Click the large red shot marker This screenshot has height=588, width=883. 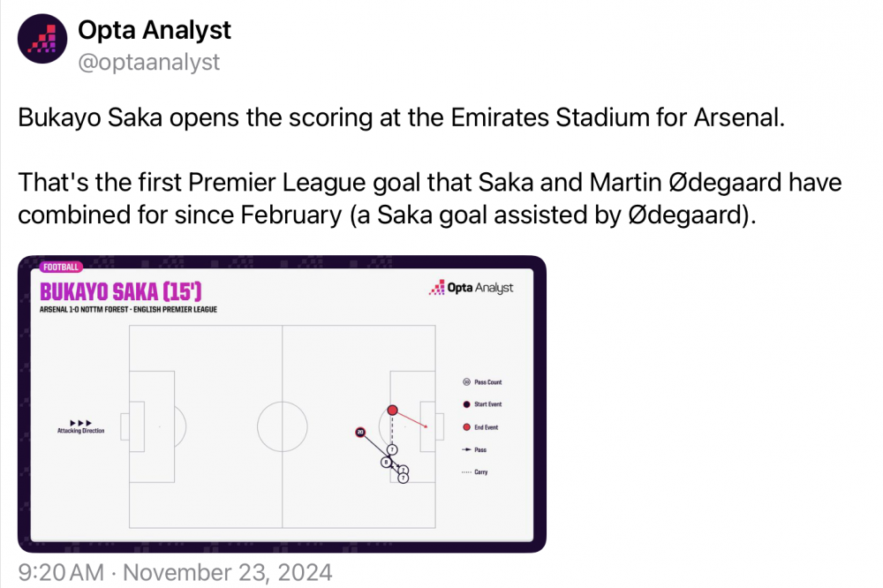click(x=392, y=411)
